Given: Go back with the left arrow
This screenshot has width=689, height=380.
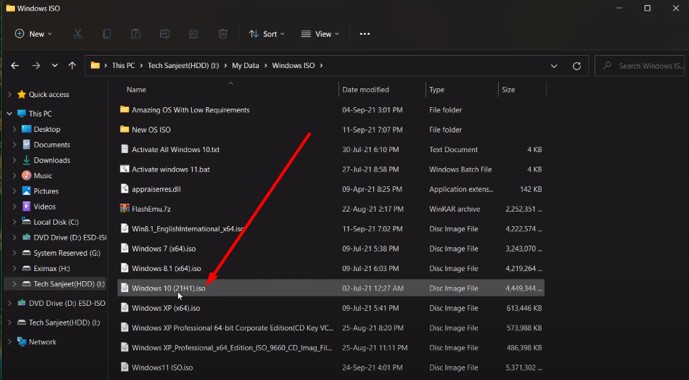Looking at the screenshot, I should [15, 65].
